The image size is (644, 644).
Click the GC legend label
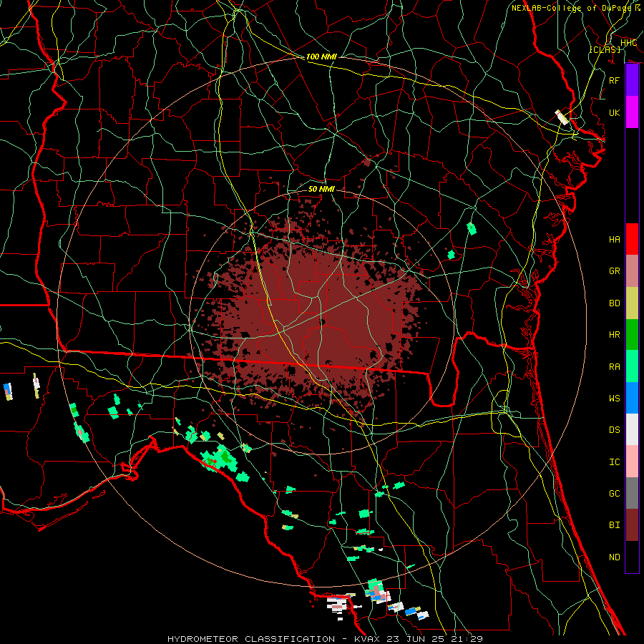(x=614, y=493)
